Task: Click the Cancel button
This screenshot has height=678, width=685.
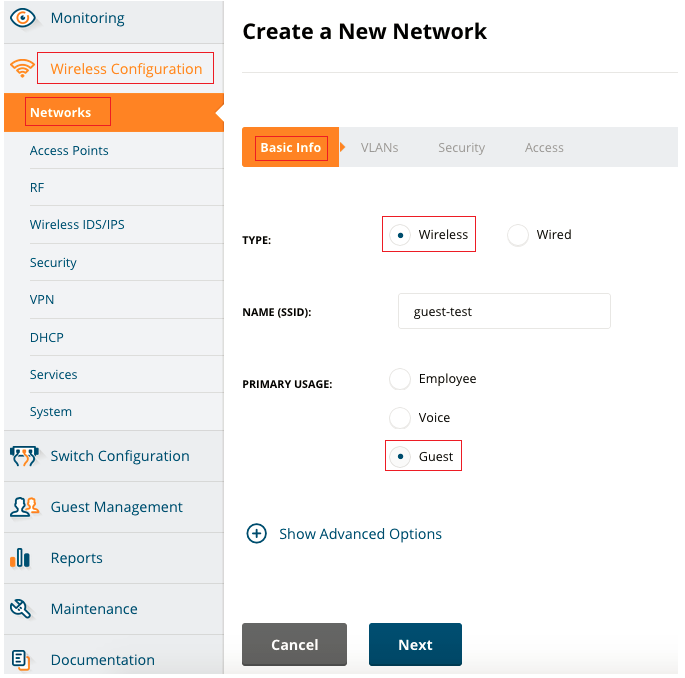Action: tap(294, 644)
